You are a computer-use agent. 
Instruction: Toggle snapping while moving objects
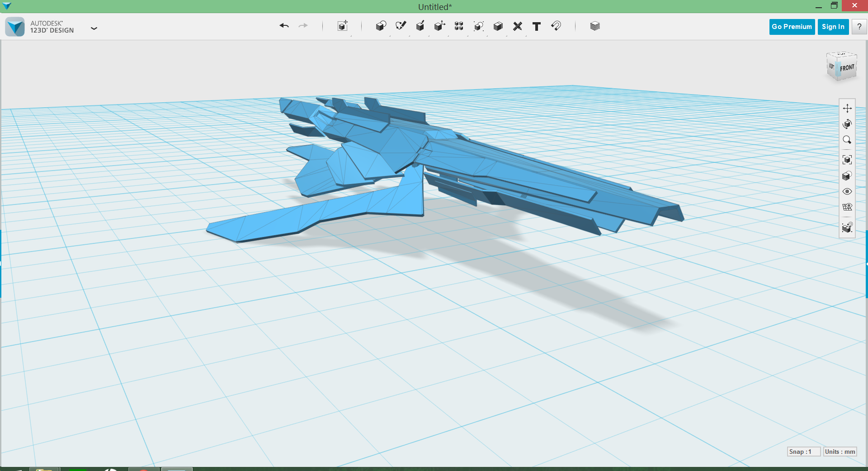(847, 227)
